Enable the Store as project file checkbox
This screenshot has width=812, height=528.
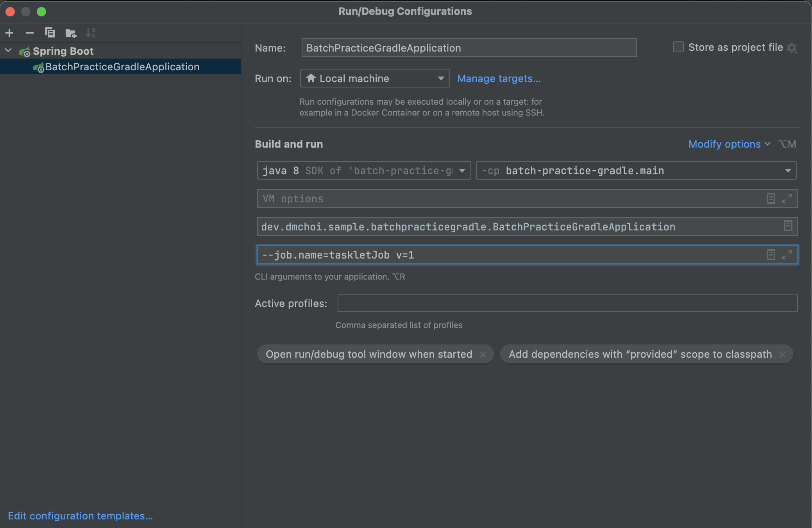click(678, 47)
